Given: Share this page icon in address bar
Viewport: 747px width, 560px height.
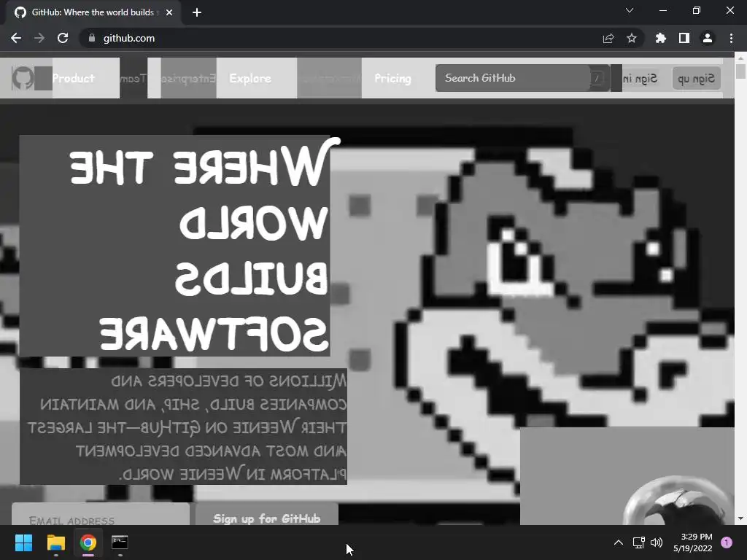Looking at the screenshot, I should [608, 38].
